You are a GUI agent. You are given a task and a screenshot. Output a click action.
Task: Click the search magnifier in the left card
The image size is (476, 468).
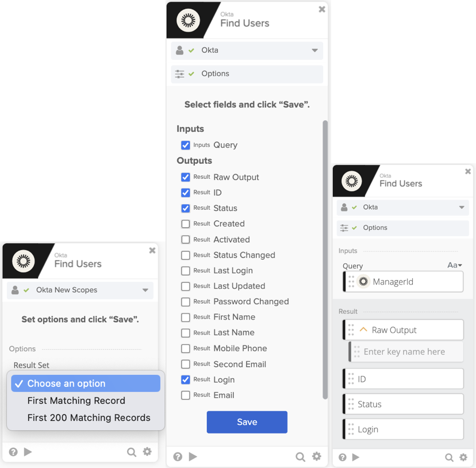click(132, 452)
